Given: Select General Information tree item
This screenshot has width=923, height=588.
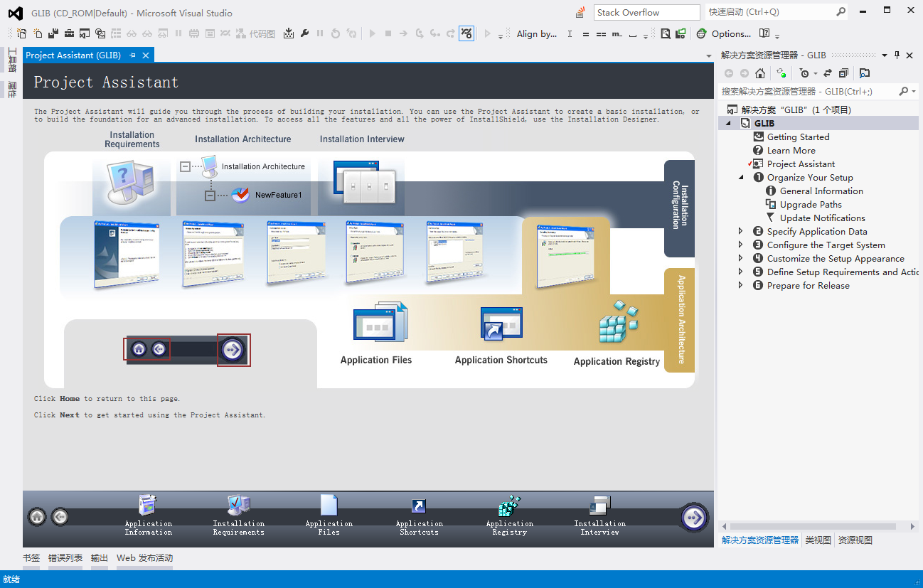Looking at the screenshot, I should point(821,191).
